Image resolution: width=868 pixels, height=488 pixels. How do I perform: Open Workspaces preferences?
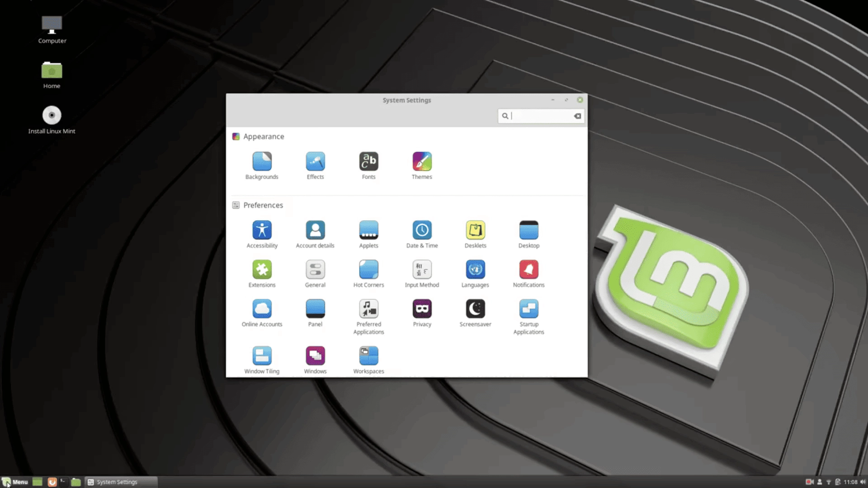tap(368, 360)
